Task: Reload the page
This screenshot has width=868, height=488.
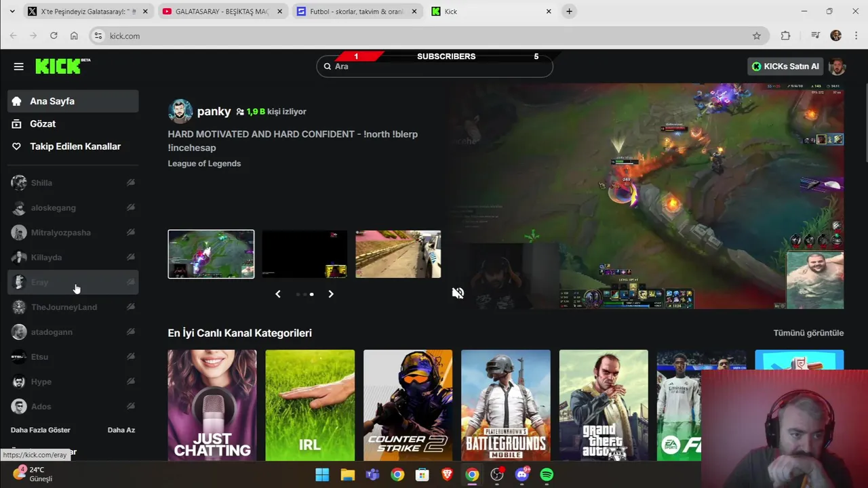Action: 54,36
